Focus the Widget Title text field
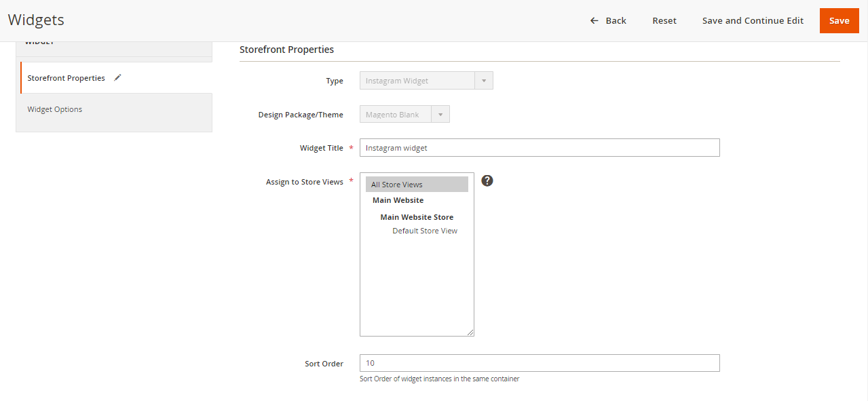868x401 pixels. (x=539, y=147)
